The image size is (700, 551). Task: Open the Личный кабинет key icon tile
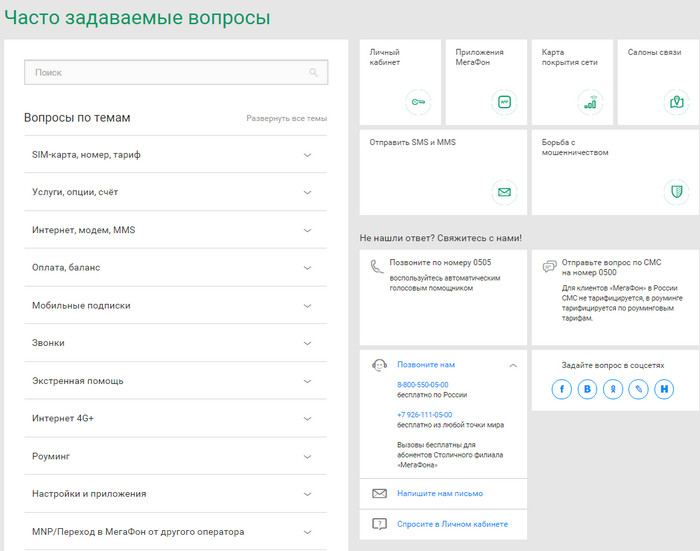point(418,102)
